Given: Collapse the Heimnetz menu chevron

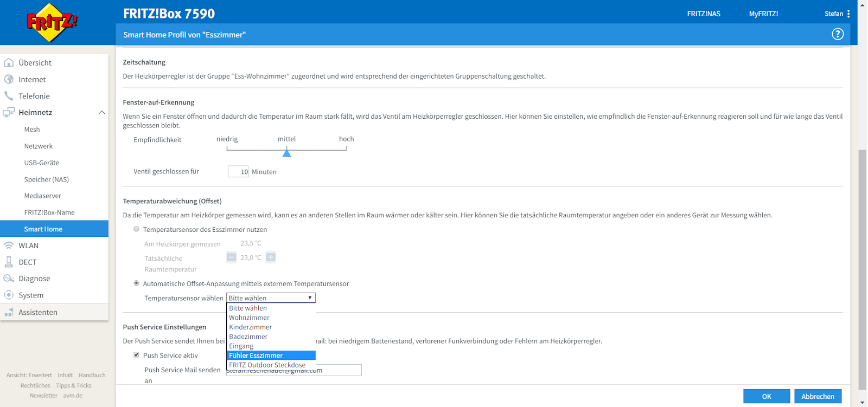Looking at the screenshot, I should tap(101, 112).
